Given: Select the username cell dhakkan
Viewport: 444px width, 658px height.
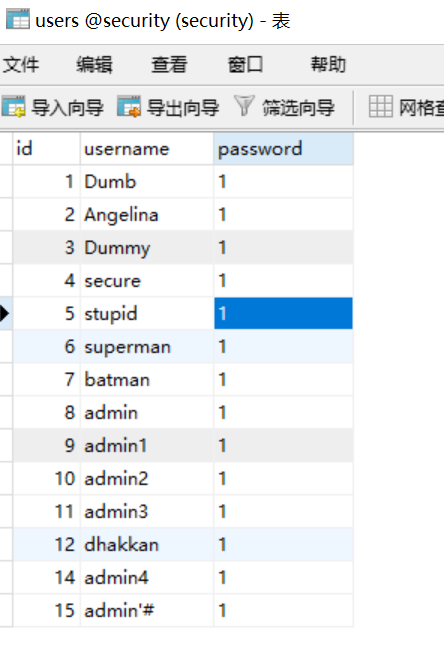Looking at the screenshot, I should point(147,545).
